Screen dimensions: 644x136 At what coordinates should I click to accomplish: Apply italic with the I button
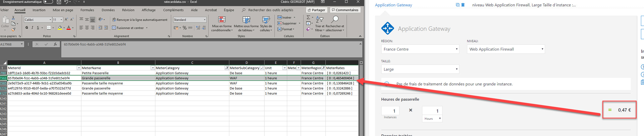(32, 28)
